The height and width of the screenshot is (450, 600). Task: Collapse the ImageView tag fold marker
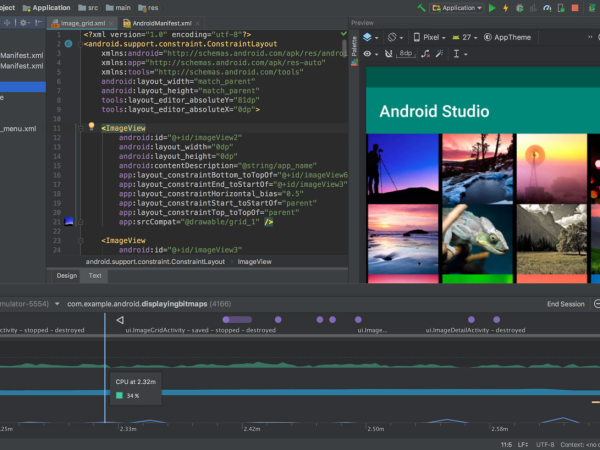coord(81,128)
